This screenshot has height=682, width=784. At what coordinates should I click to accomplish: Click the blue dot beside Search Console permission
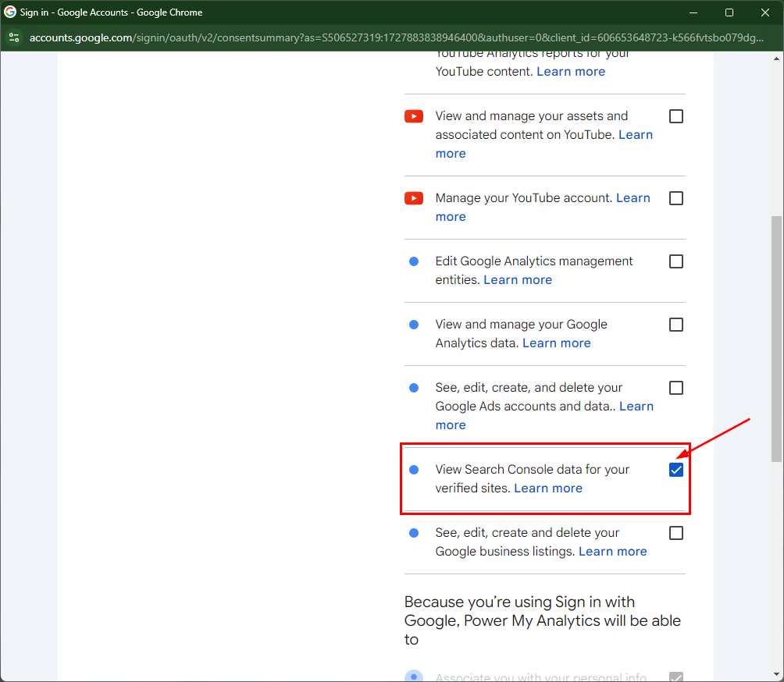coord(414,470)
